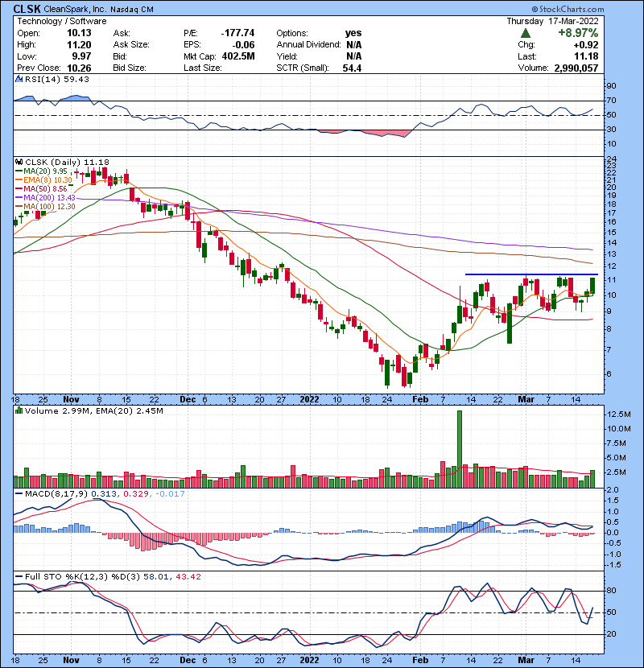644x668 pixels.
Task: Click the RSI(14) 59.43 panel label
Action: (x=56, y=79)
